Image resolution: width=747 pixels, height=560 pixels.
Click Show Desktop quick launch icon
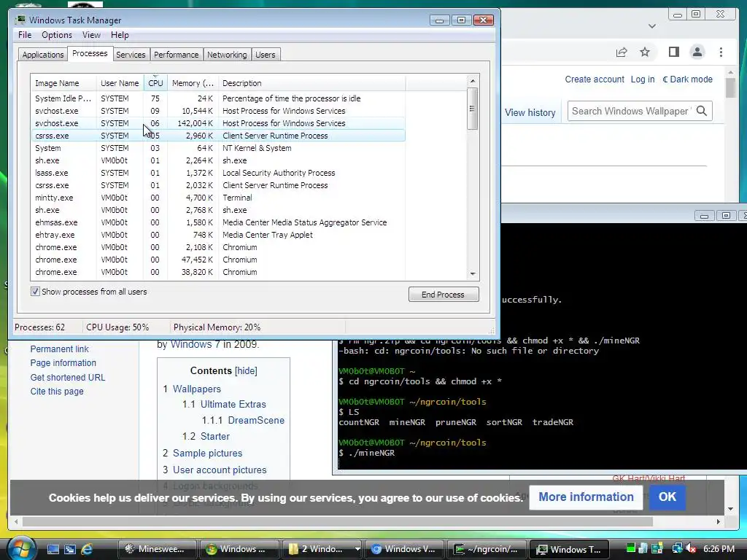[x=53, y=549]
